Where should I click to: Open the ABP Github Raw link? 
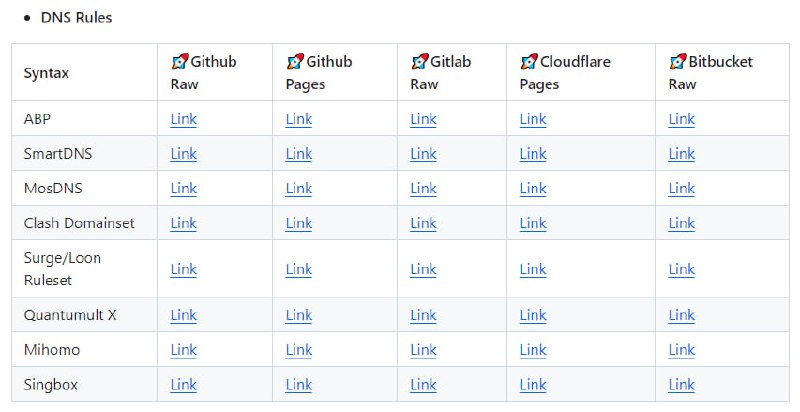[184, 119]
